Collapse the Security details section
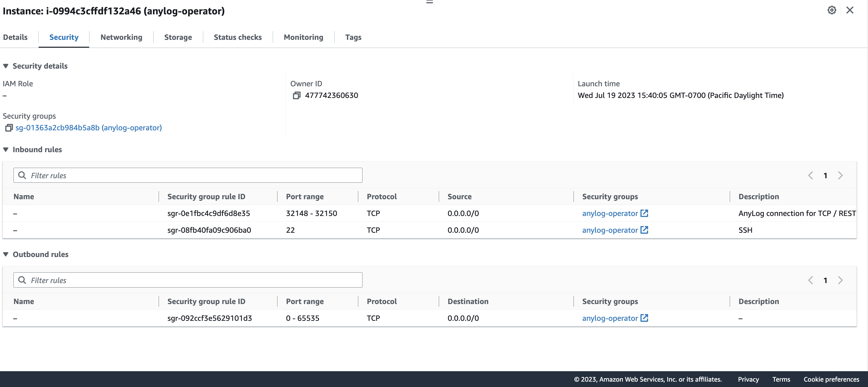The height and width of the screenshot is (387, 868). click(x=6, y=66)
